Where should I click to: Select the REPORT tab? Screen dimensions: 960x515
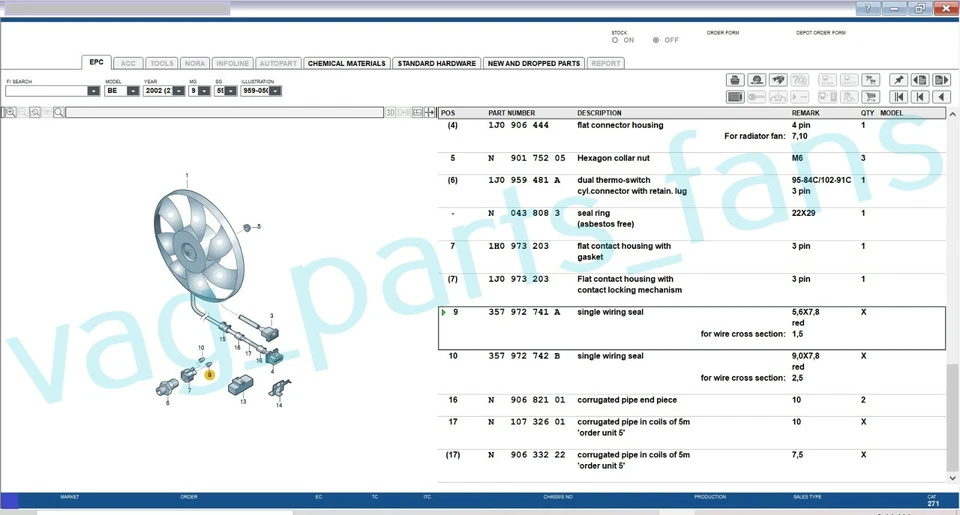click(x=606, y=63)
